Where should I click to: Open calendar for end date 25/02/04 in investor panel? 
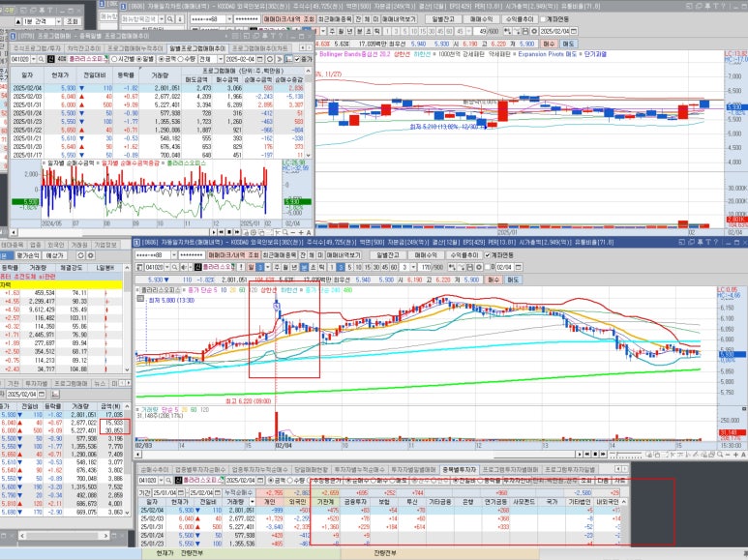coord(218,492)
